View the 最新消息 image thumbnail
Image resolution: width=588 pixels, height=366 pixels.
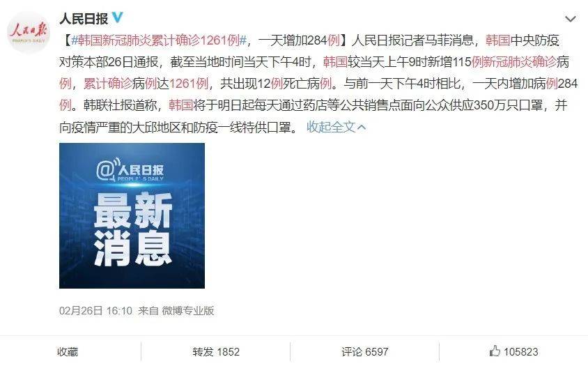132,215
